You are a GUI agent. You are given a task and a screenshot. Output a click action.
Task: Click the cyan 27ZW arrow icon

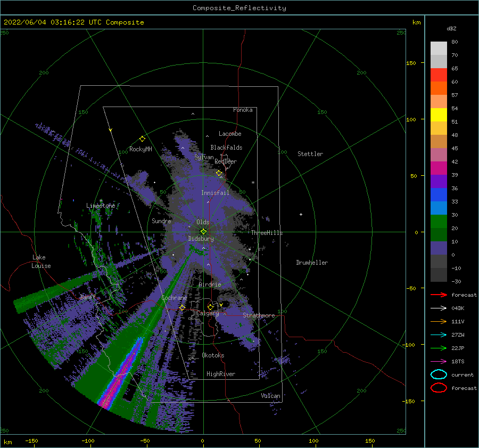click(439, 335)
